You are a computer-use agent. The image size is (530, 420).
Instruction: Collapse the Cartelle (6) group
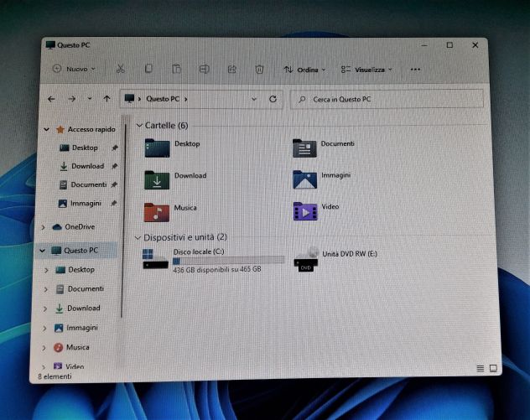(x=139, y=126)
